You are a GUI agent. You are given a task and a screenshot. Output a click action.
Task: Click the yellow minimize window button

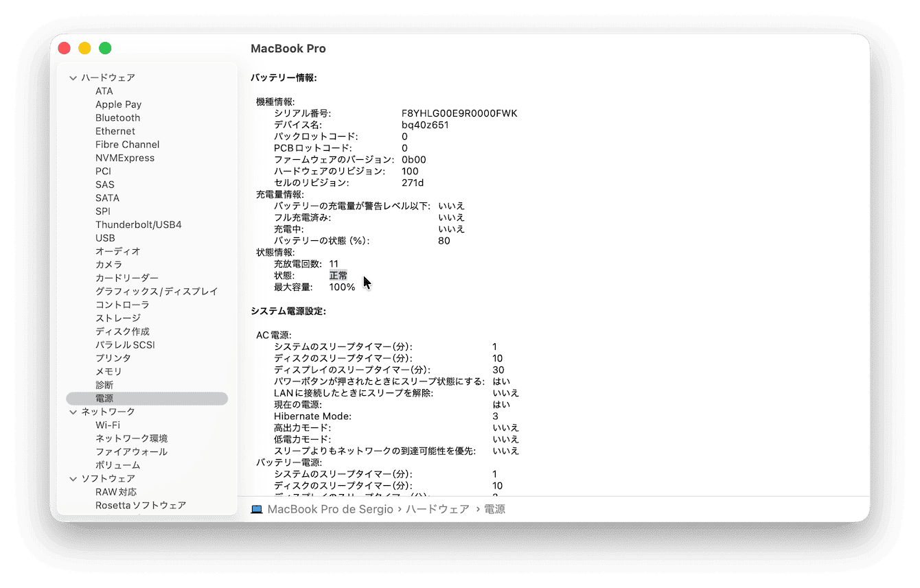84,48
